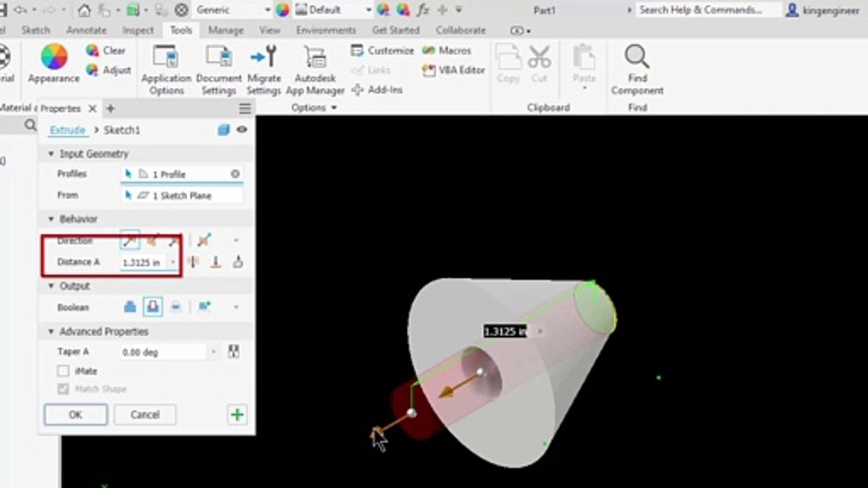868x488 pixels.
Task: Click Find Component magnifier
Action: click(637, 57)
